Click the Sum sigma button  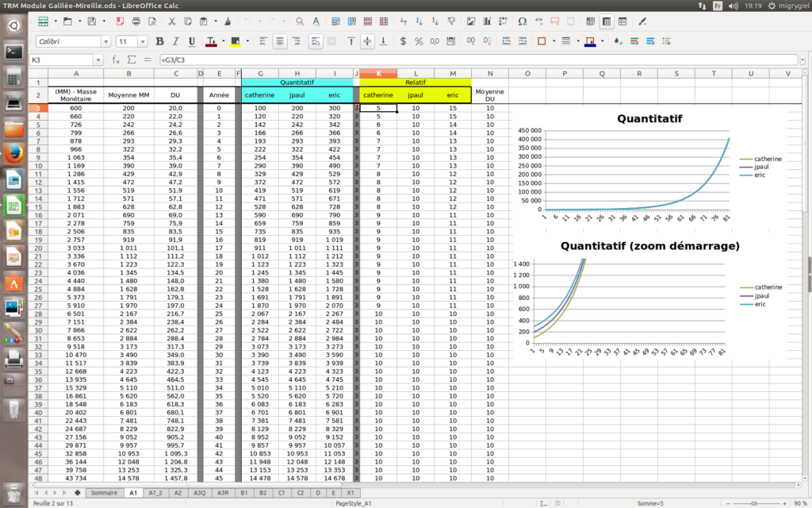[x=131, y=60]
